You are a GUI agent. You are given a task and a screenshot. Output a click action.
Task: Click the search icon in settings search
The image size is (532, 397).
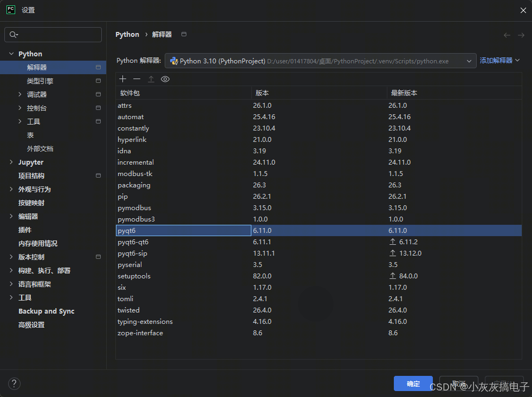[x=14, y=35]
